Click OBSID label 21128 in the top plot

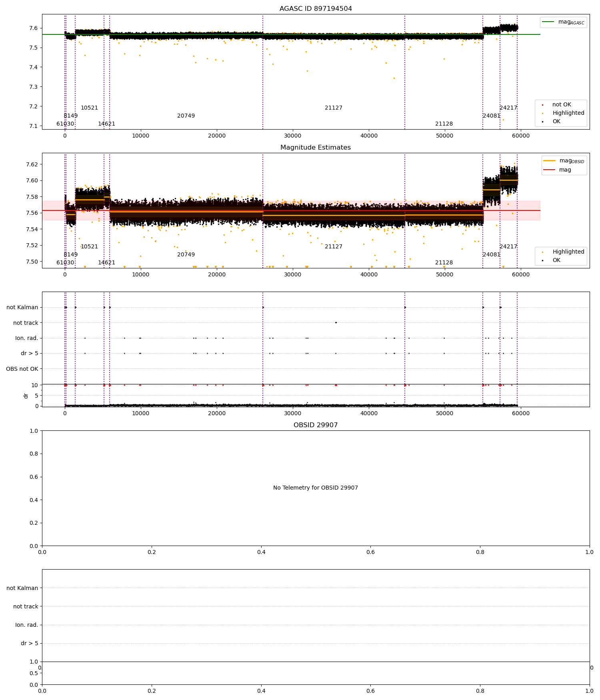pyautogui.click(x=444, y=124)
